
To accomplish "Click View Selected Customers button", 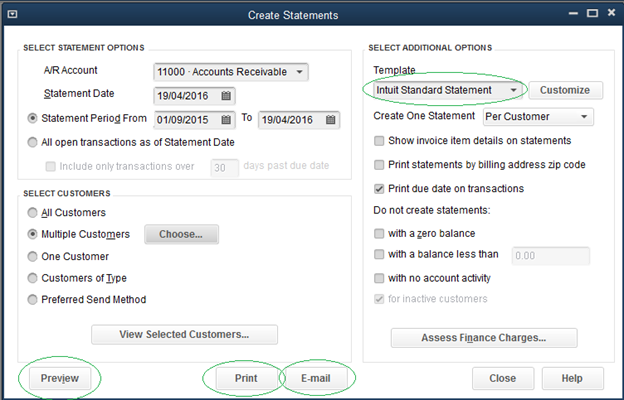I will click(184, 334).
